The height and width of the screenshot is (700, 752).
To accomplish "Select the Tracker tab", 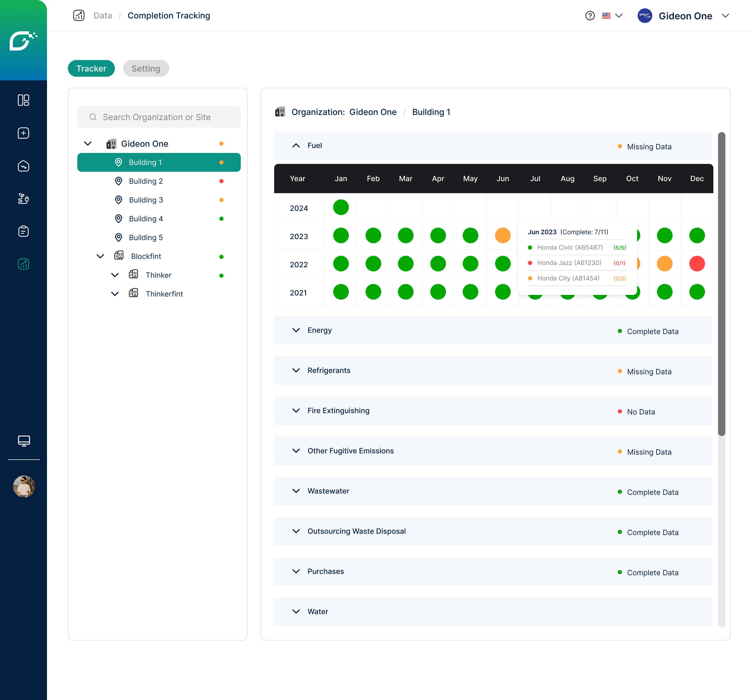I will click(x=91, y=68).
